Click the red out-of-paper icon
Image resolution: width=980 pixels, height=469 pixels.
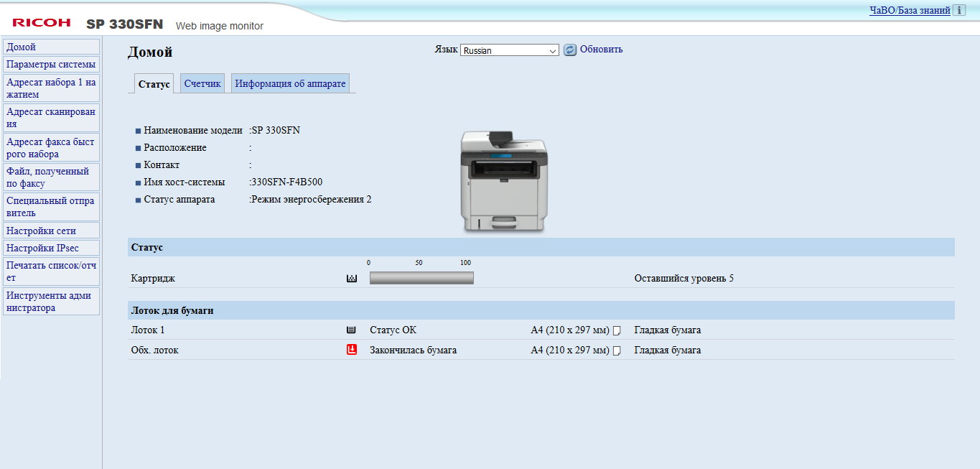point(352,350)
